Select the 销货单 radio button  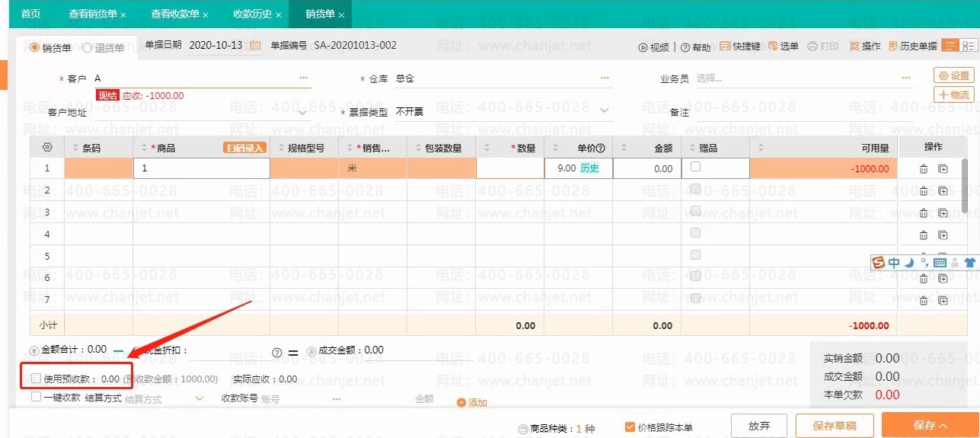(x=34, y=47)
